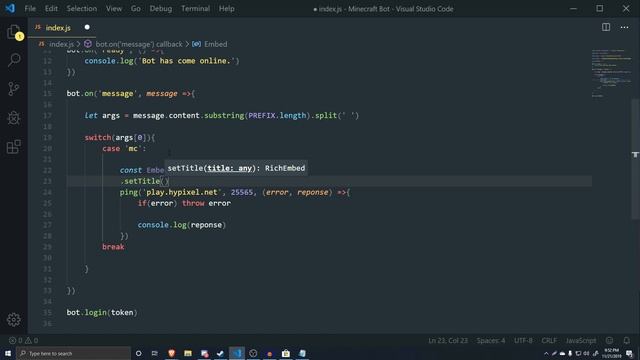Open the Manage gear menu
This screenshot has height=360, width=640.
14,320
